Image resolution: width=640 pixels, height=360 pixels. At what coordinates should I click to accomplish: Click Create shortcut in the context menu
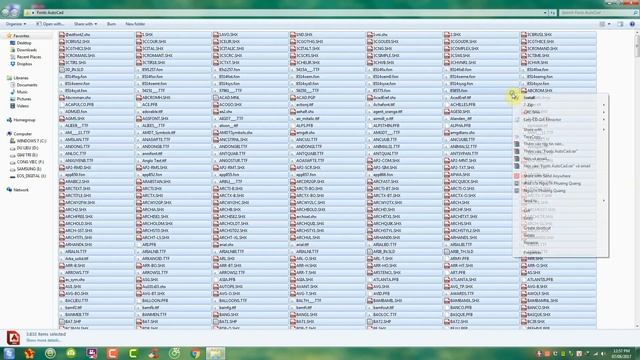[537, 228]
